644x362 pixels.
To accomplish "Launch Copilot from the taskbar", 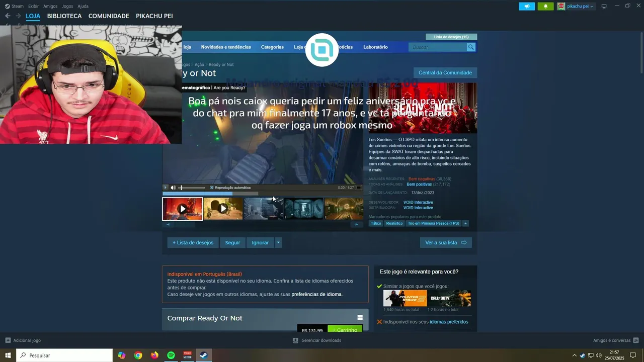I will tap(122, 355).
